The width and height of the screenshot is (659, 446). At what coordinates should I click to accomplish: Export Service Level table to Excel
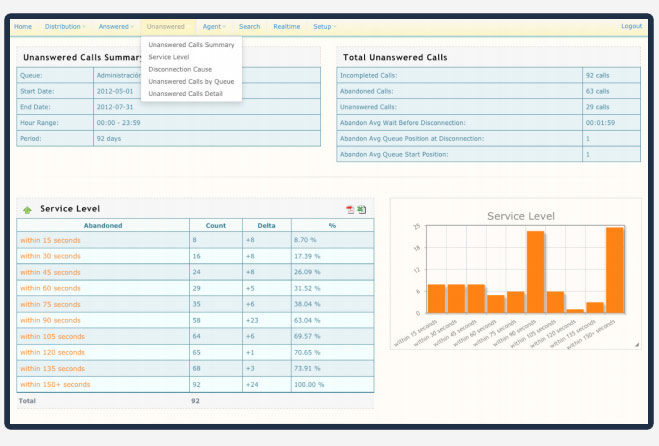[x=361, y=209]
